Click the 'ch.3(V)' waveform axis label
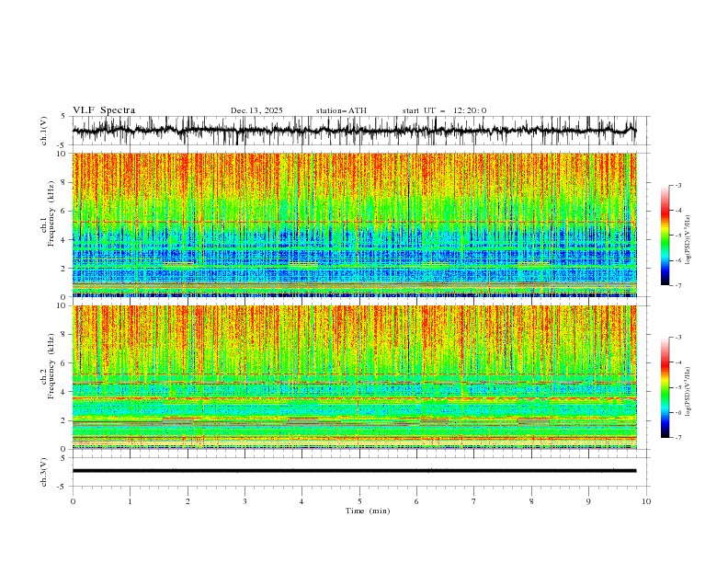The height and width of the screenshot is (563, 728). click(x=44, y=472)
